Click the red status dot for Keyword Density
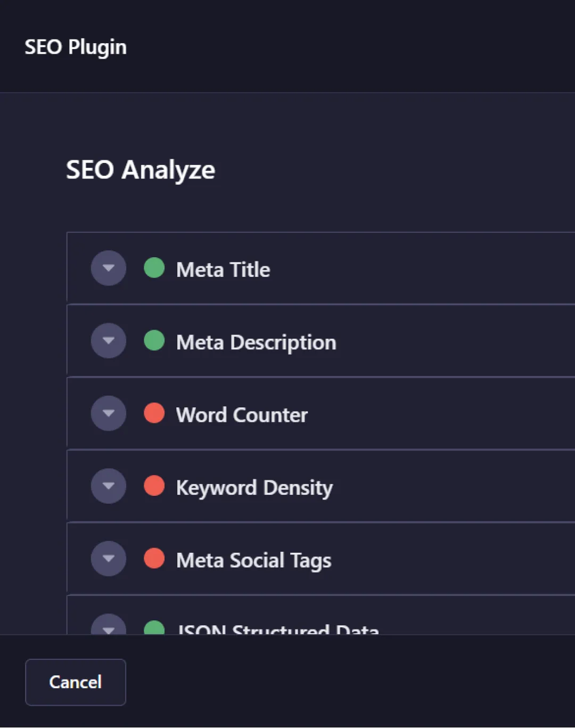The image size is (575, 728). [x=154, y=486]
